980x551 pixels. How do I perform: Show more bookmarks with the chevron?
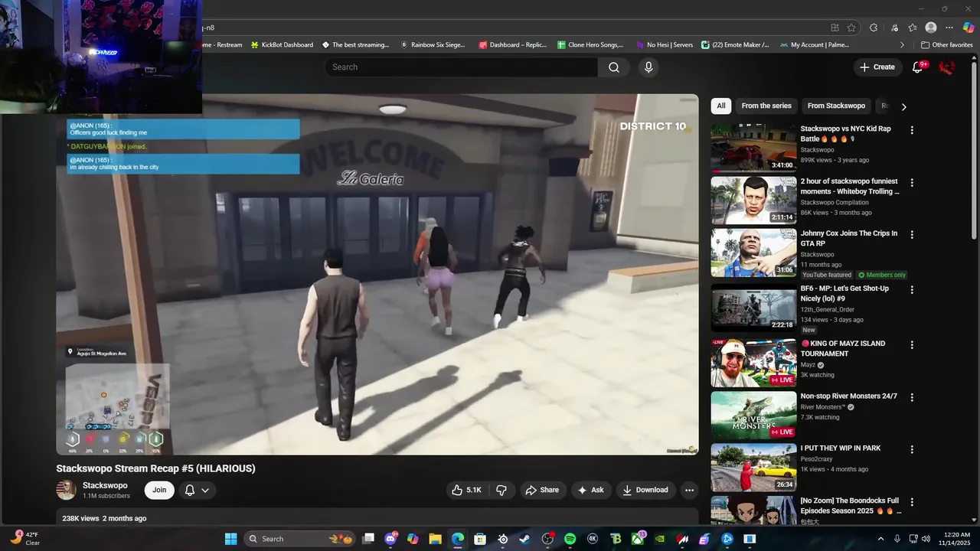pos(902,45)
